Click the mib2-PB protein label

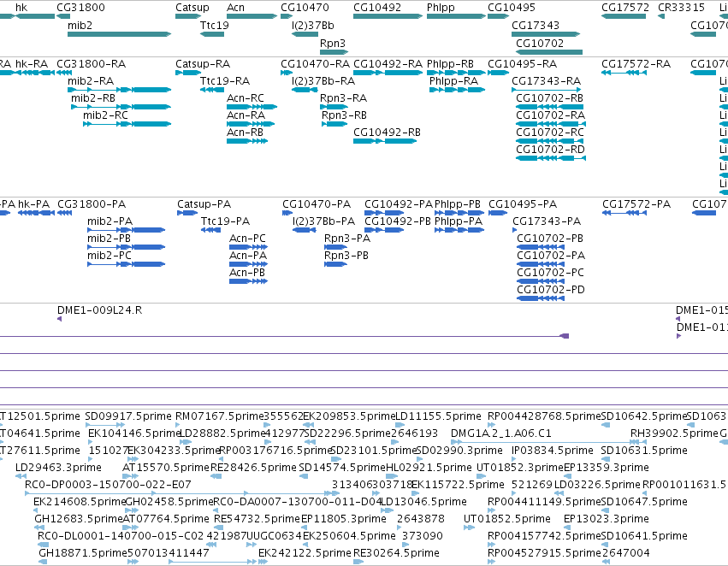pyautogui.click(x=109, y=239)
